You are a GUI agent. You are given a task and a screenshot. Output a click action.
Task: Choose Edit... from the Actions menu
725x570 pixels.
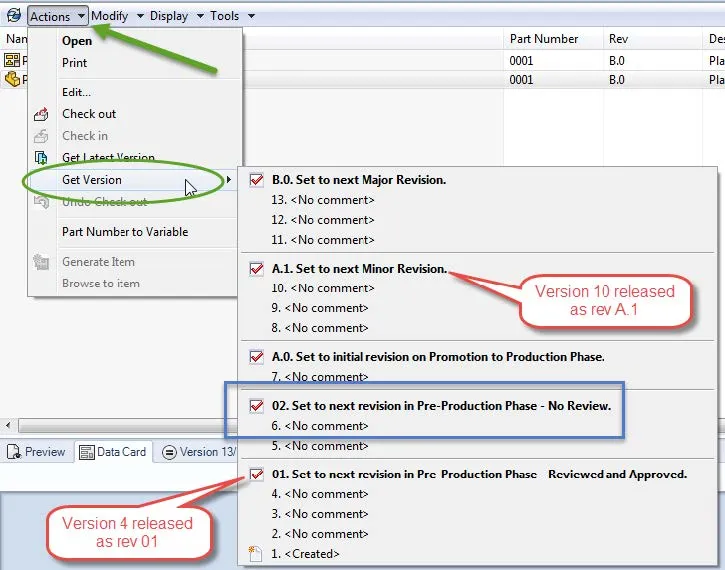point(76,92)
